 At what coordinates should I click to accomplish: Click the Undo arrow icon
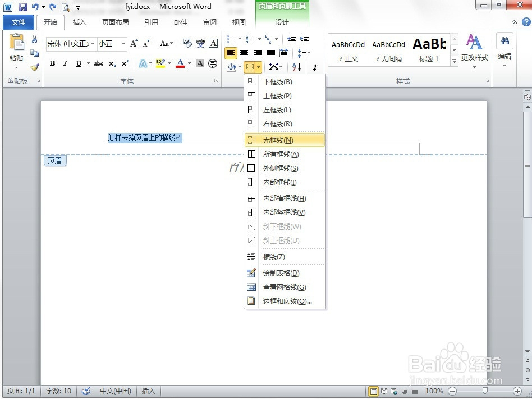pyautogui.click(x=35, y=7)
